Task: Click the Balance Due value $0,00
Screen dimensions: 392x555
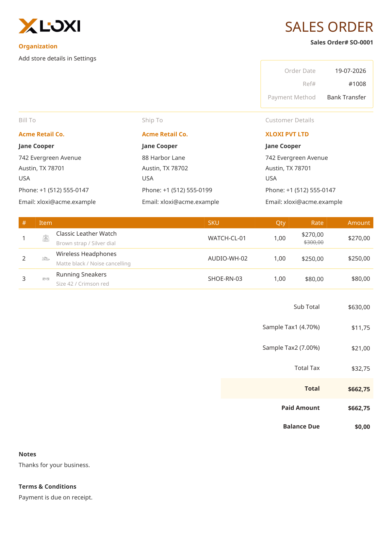Action: pyautogui.click(x=362, y=427)
